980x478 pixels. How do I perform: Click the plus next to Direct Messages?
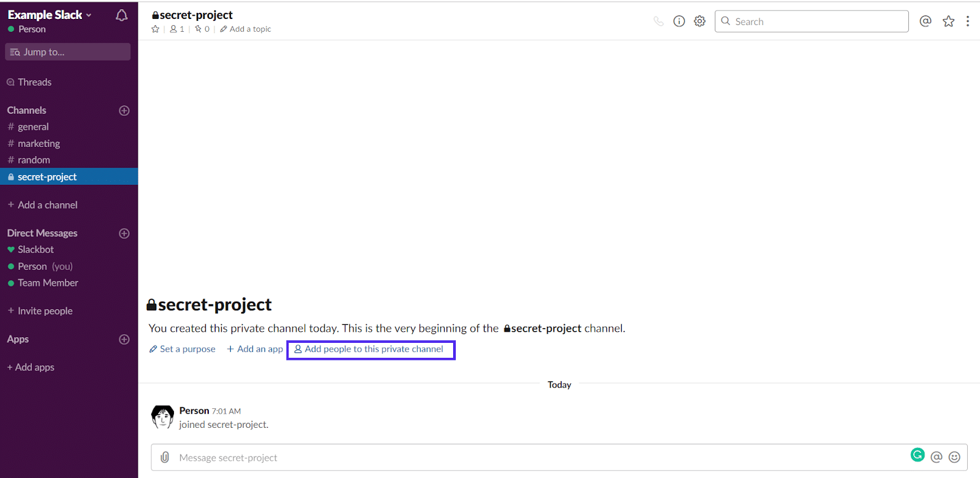[x=124, y=233]
